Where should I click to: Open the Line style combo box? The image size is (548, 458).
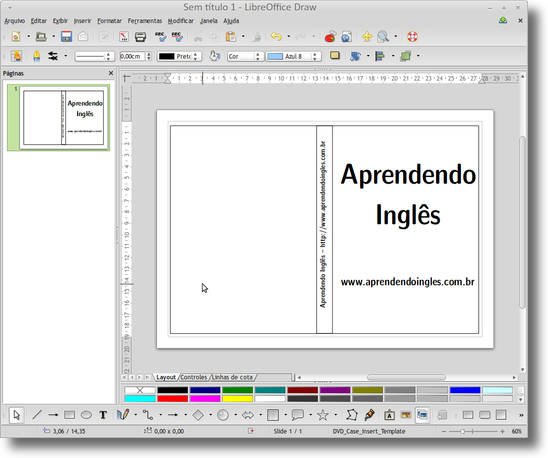point(94,56)
